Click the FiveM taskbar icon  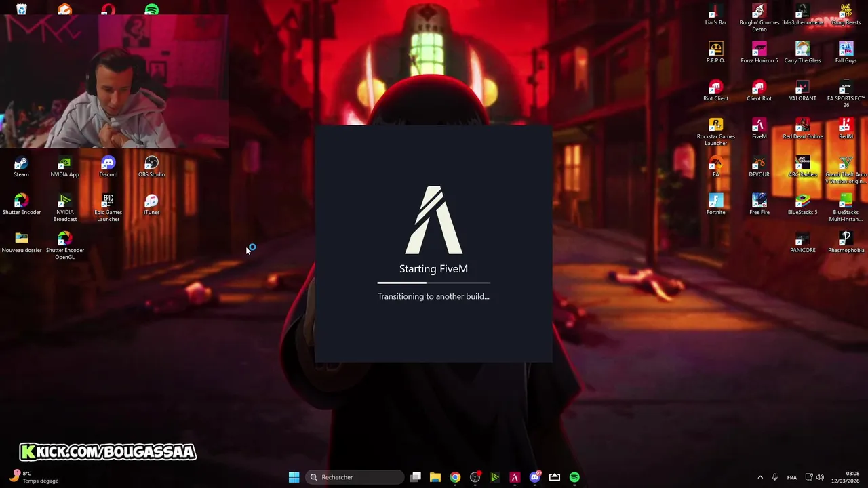click(515, 477)
